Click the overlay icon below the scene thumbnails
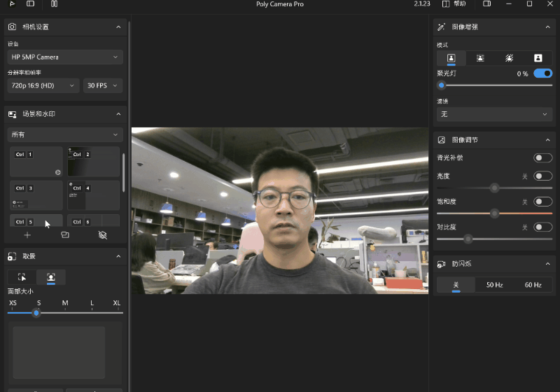 pyautogui.click(x=65, y=235)
